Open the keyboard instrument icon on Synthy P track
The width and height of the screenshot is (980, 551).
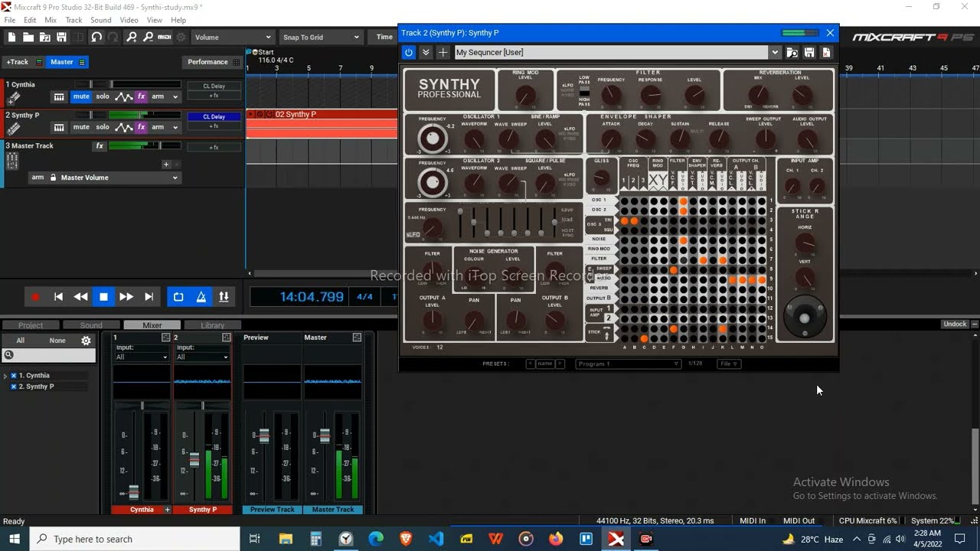59,127
